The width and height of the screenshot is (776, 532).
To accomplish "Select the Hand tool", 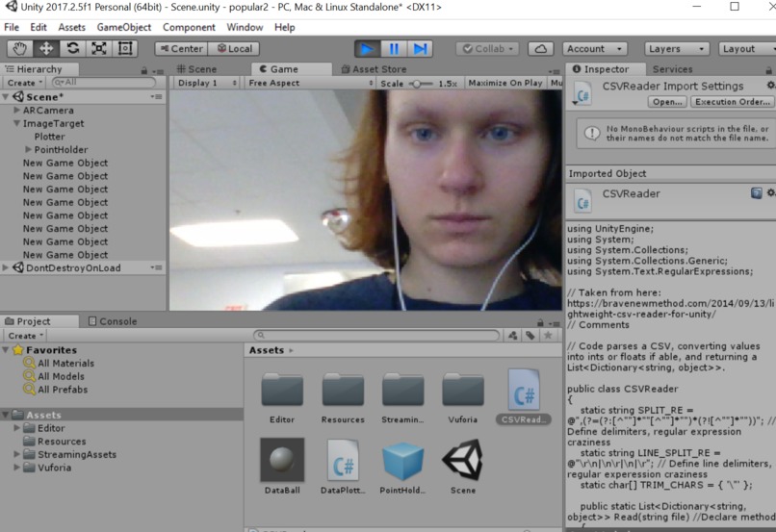I will point(20,48).
